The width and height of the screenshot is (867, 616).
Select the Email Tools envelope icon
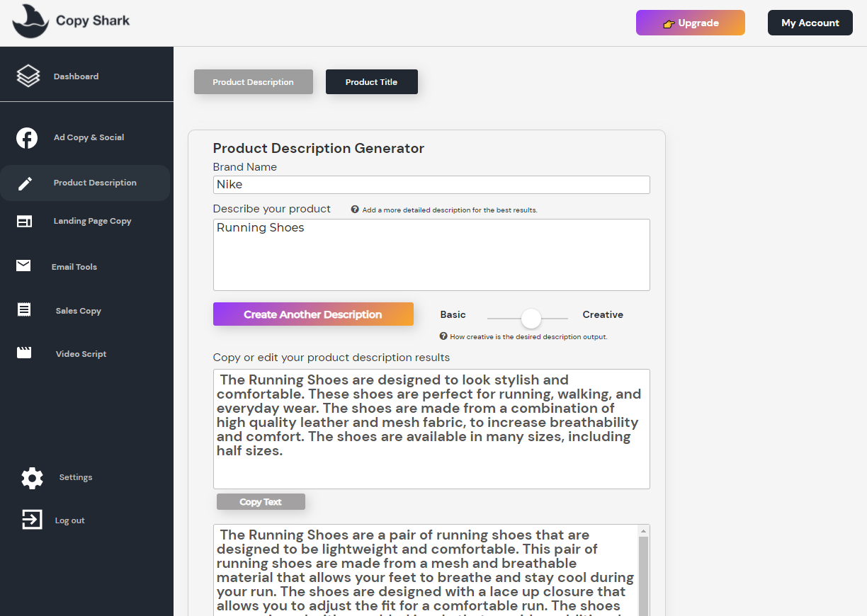click(x=25, y=266)
